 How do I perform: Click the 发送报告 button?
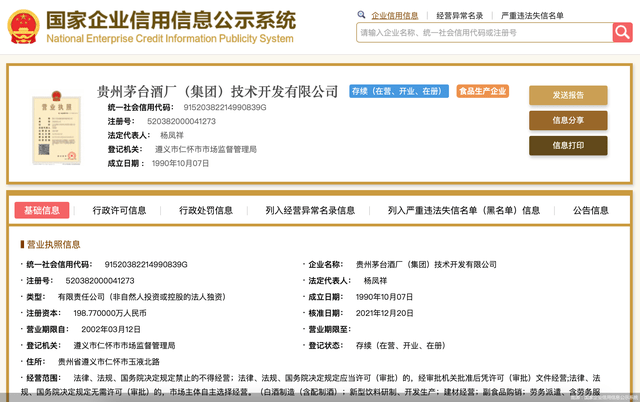click(x=568, y=95)
